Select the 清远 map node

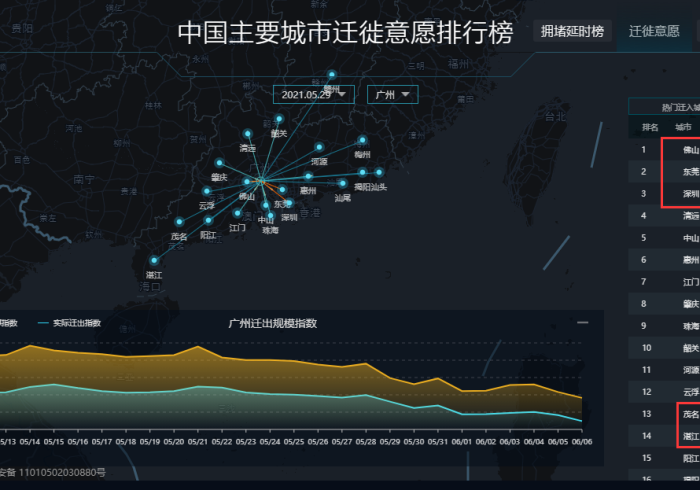tap(248, 133)
